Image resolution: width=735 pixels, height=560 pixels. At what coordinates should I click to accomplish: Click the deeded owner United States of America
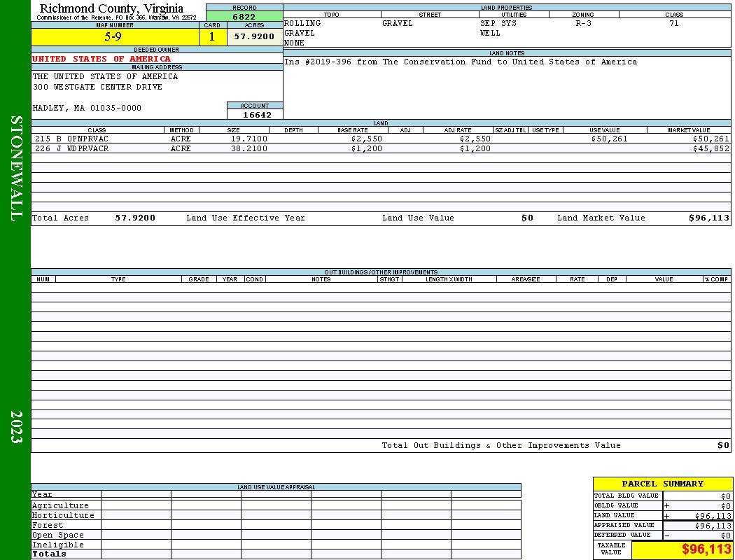[101, 59]
